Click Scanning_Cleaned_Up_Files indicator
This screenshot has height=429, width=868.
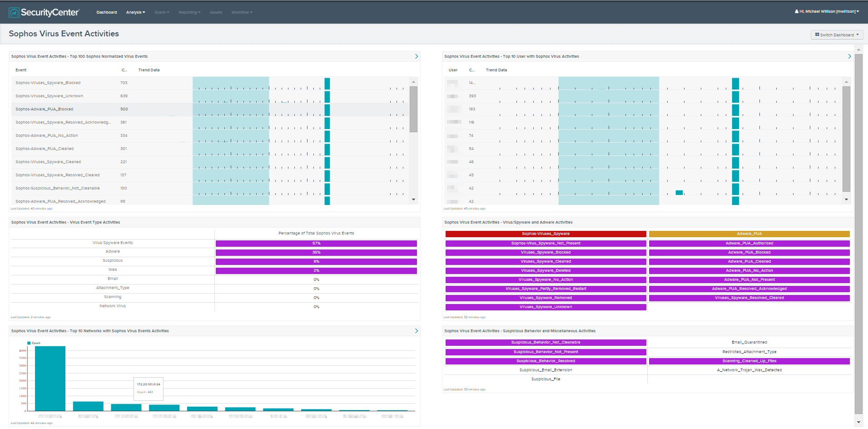pyautogui.click(x=749, y=361)
